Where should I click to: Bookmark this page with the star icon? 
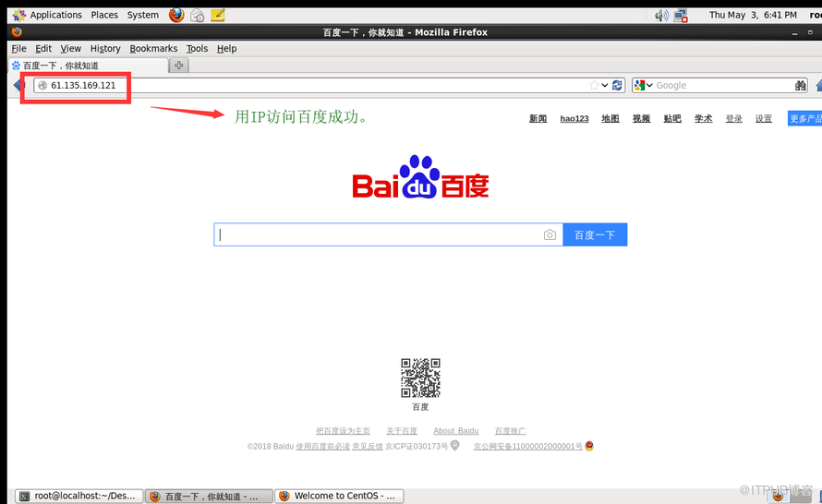594,85
